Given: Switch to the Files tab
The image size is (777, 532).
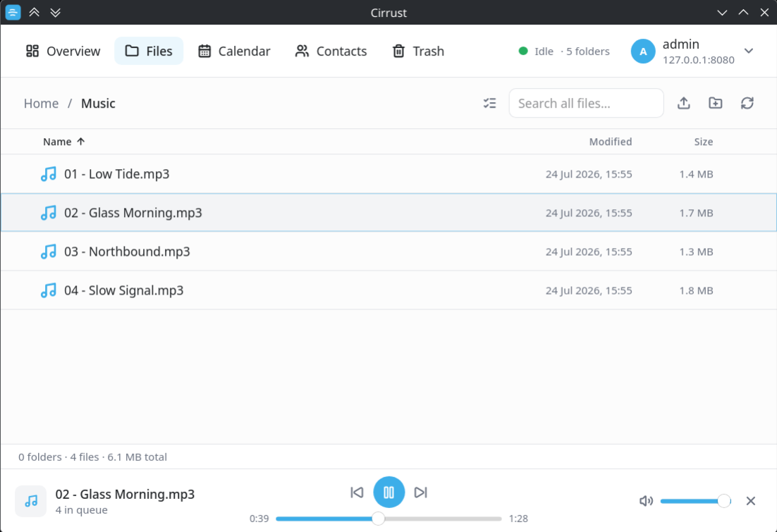Looking at the screenshot, I should pyautogui.click(x=149, y=51).
